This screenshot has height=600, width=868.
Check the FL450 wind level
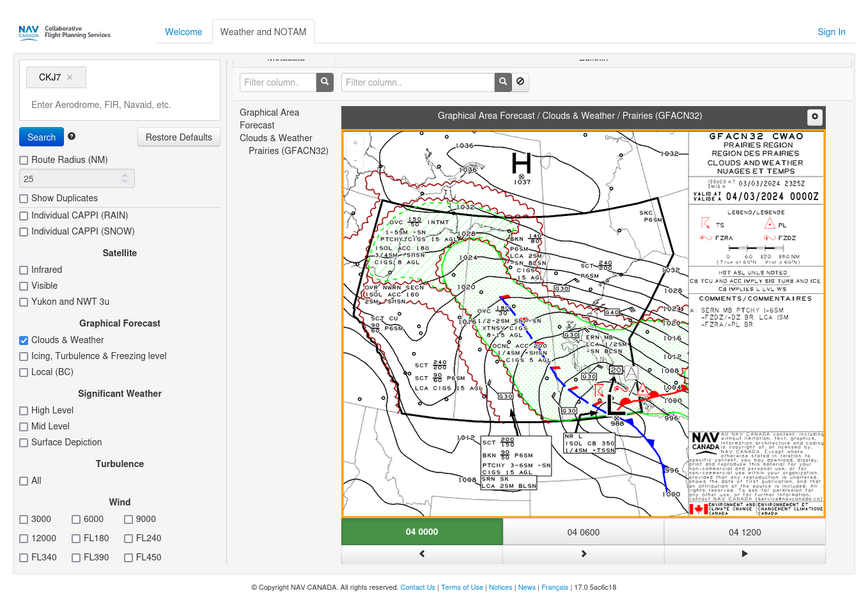point(128,558)
